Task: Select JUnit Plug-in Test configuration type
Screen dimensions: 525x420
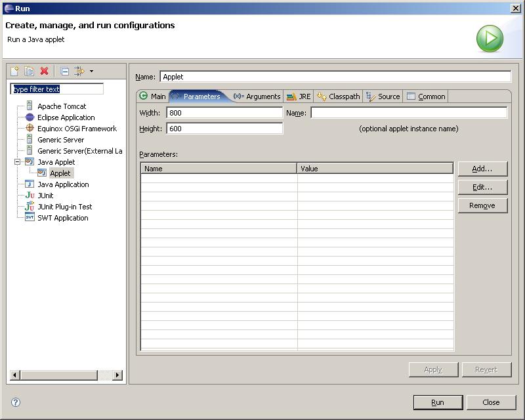Action: [x=64, y=207]
